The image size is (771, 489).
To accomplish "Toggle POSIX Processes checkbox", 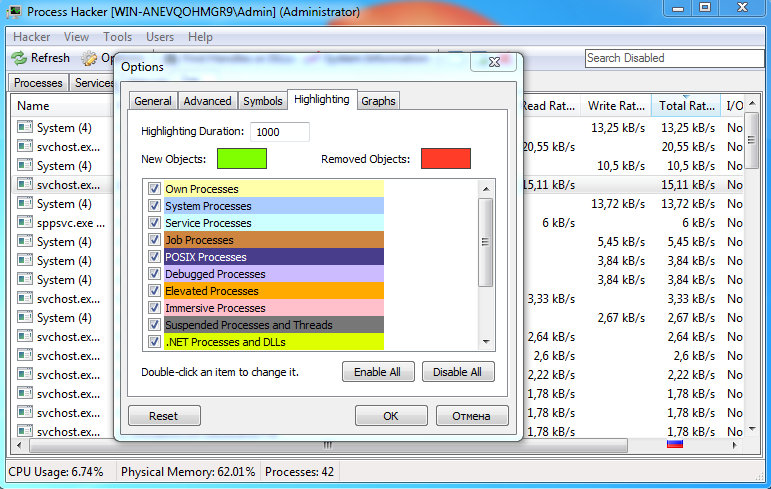I will [154, 257].
